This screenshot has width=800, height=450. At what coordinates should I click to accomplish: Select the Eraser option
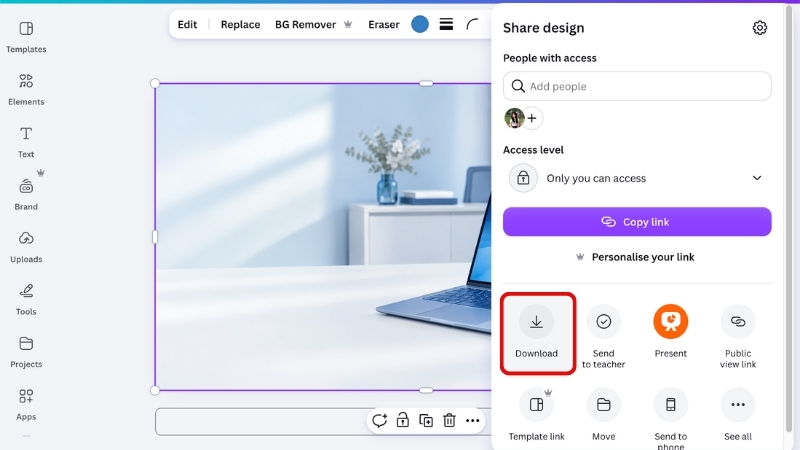point(384,24)
